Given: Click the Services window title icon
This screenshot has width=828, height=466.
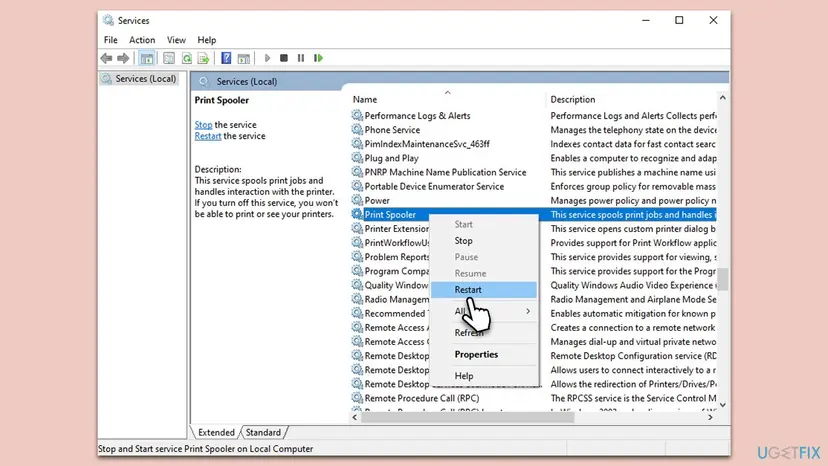Looking at the screenshot, I should coord(108,20).
